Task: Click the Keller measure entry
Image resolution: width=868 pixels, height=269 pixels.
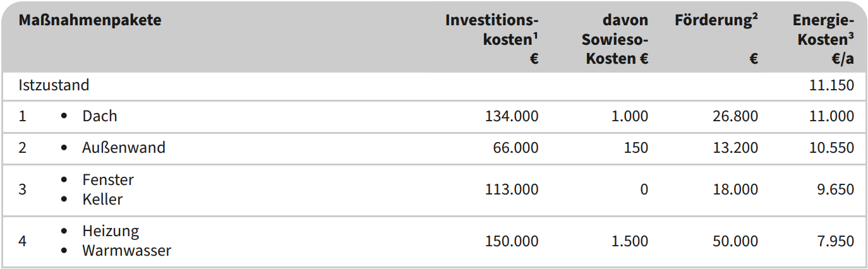Action: [102, 200]
